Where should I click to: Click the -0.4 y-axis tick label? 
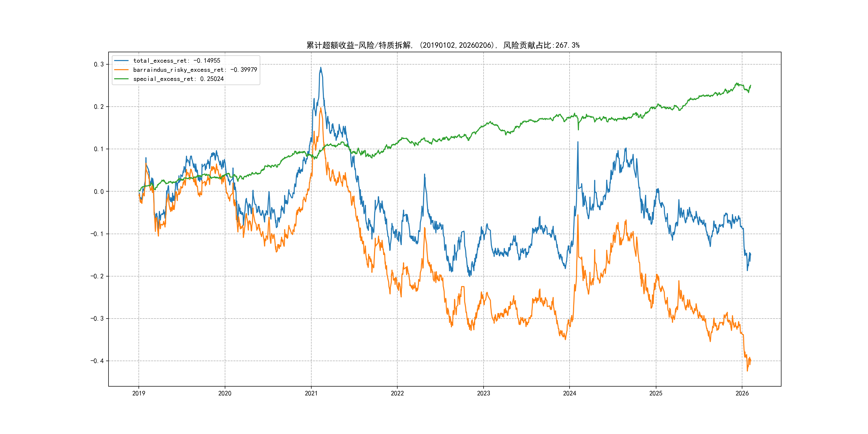[x=97, y=361]
